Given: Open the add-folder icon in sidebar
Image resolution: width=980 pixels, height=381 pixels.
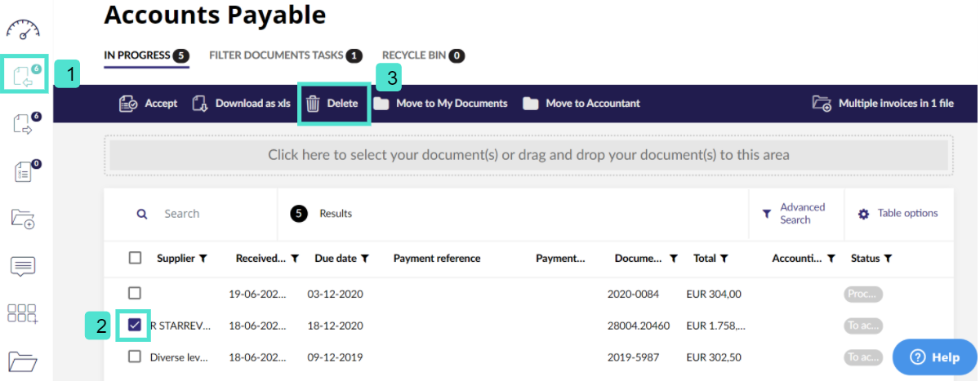Looking at the screenshot, I should pos(23,219).
